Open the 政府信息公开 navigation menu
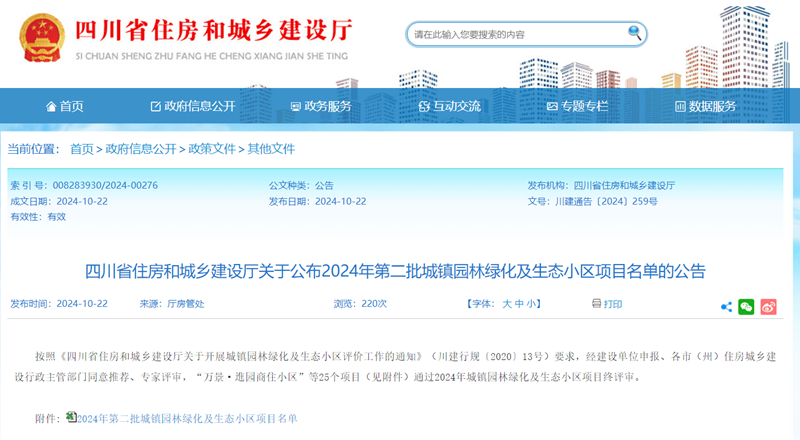This screenshot has width=800, height=440. click(192, 106)
